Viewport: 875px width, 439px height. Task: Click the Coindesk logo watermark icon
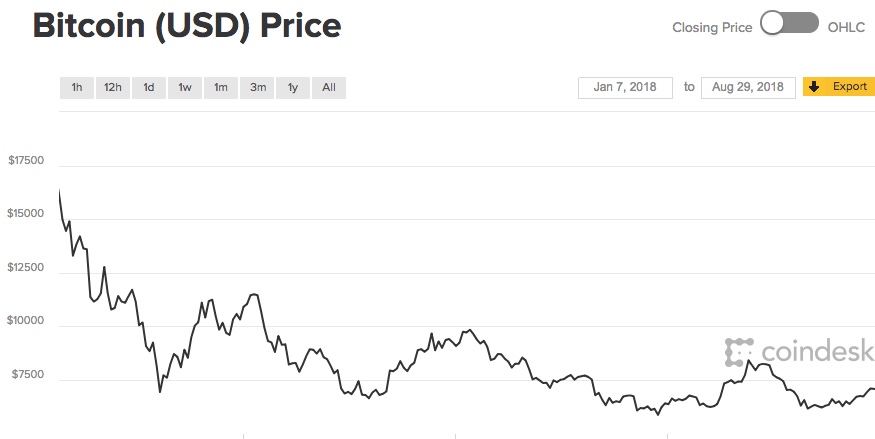(x=739, y=352)
